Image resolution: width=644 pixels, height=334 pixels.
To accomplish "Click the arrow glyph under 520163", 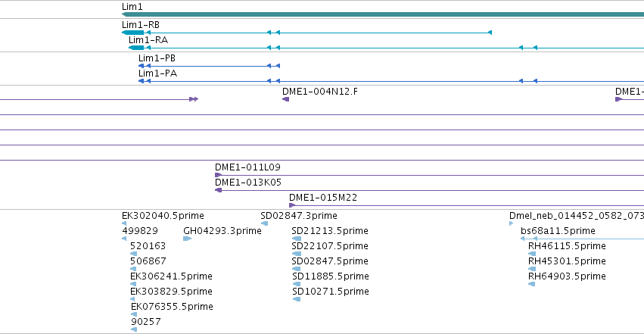I will coord(133,254).
